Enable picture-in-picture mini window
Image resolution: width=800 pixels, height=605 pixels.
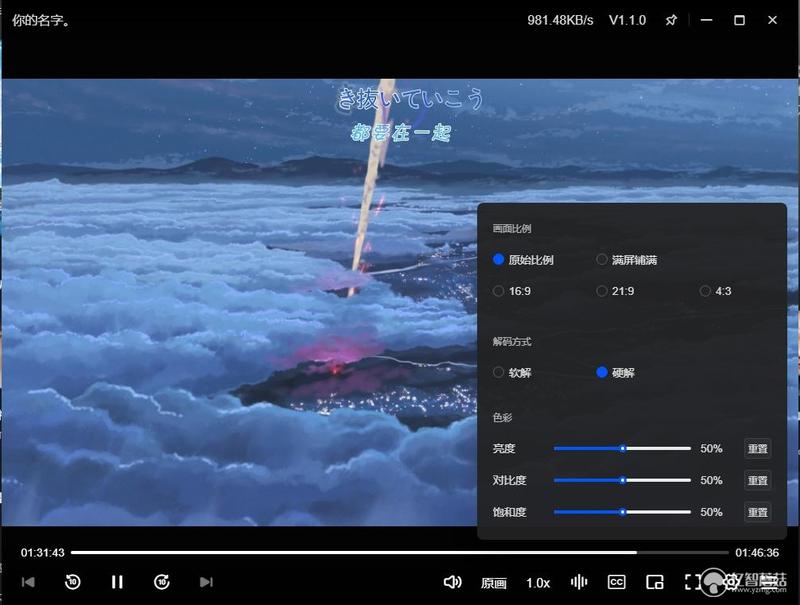(x=655, y=582)
